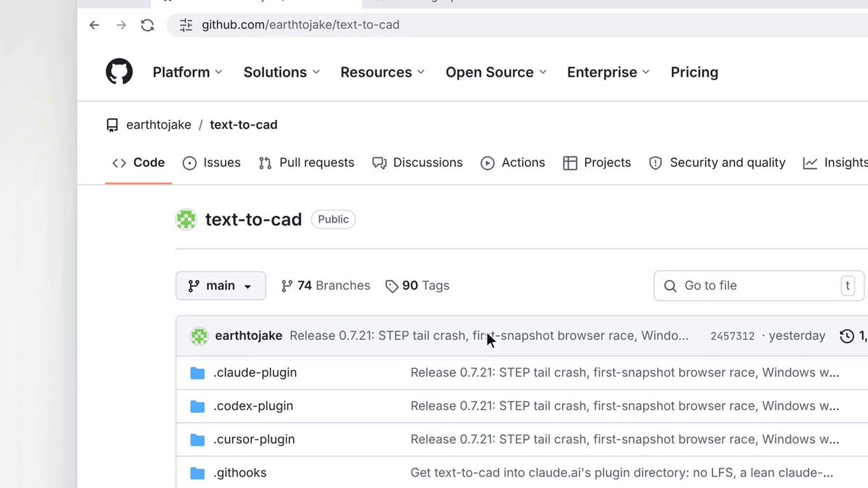Expand the Solutions menu
Screen dimensions: 868x488
[281, 72]
